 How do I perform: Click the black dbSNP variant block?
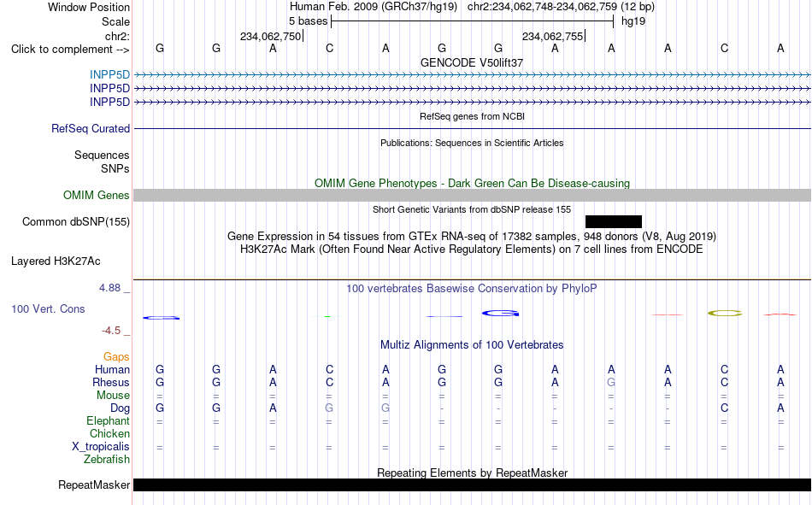614,221
